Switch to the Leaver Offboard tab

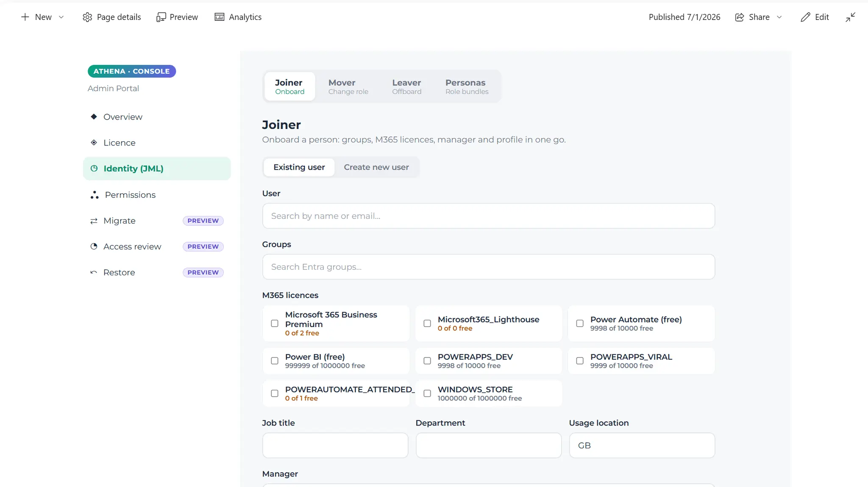406,87
